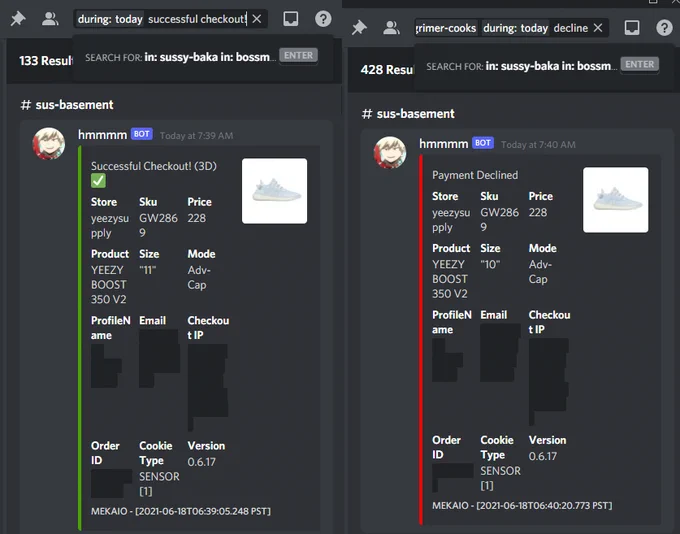Click hmmmm bot avatar in left window
Viewport: 680px width, 534px height.
(x=49, y=144)
